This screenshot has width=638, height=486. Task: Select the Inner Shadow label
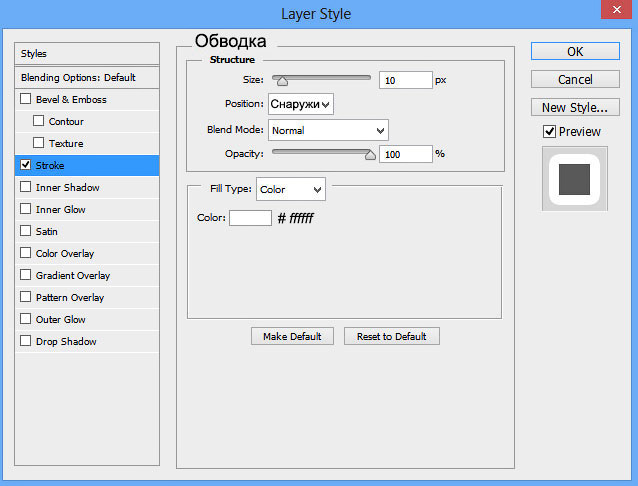point(68,188)
